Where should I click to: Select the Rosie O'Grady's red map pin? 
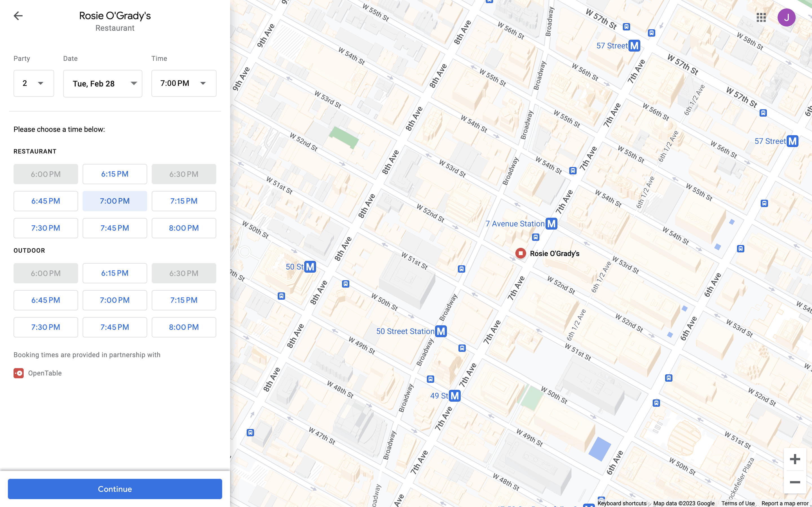[x=520, y=253]
